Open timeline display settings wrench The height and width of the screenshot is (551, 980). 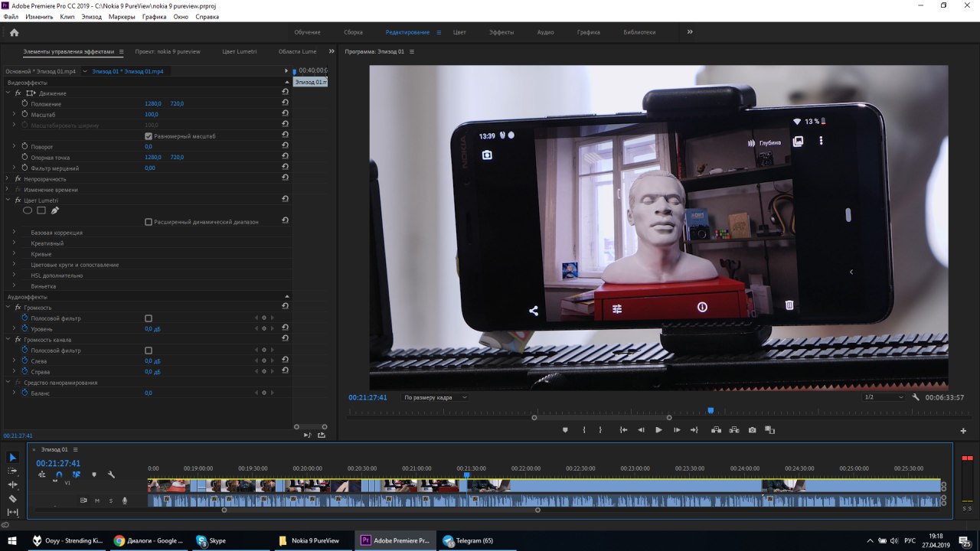[111, 474]
